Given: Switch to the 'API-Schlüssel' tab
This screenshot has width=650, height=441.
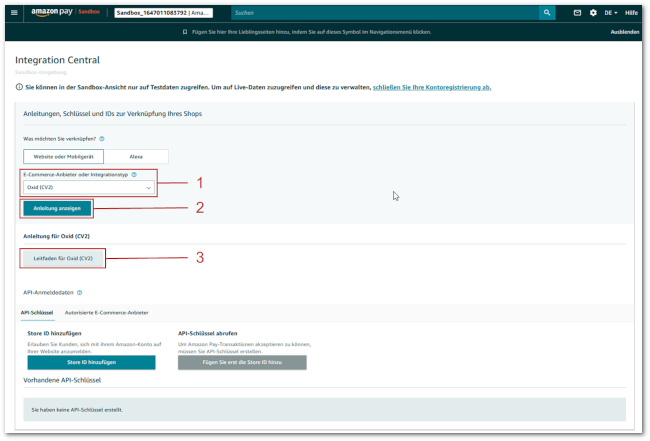Looking at the screenshot, I should 37,313.
